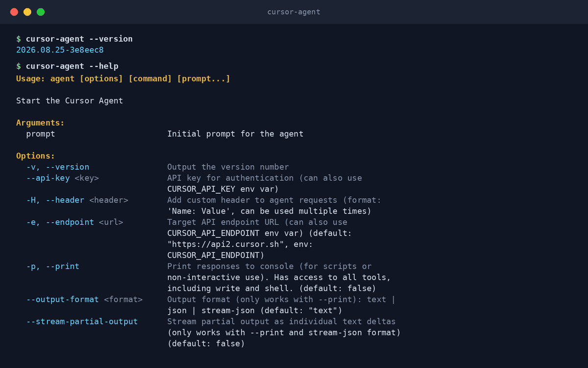Click the yellow minimize window button
588x368 pixels.
[27, 12]
